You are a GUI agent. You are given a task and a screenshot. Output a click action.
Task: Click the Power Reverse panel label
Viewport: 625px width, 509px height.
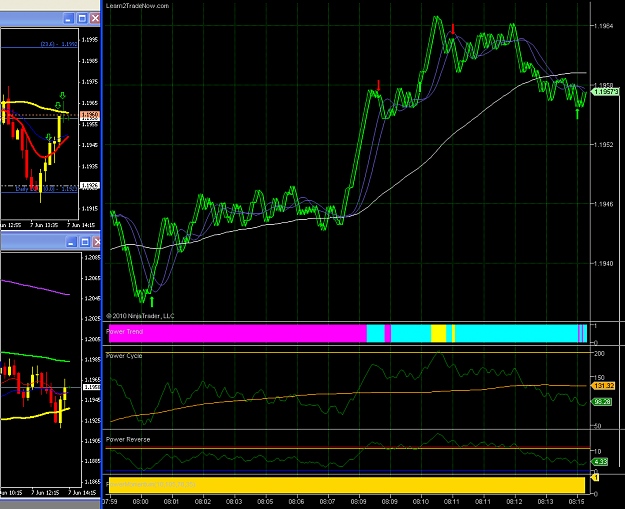coord(128,439)
